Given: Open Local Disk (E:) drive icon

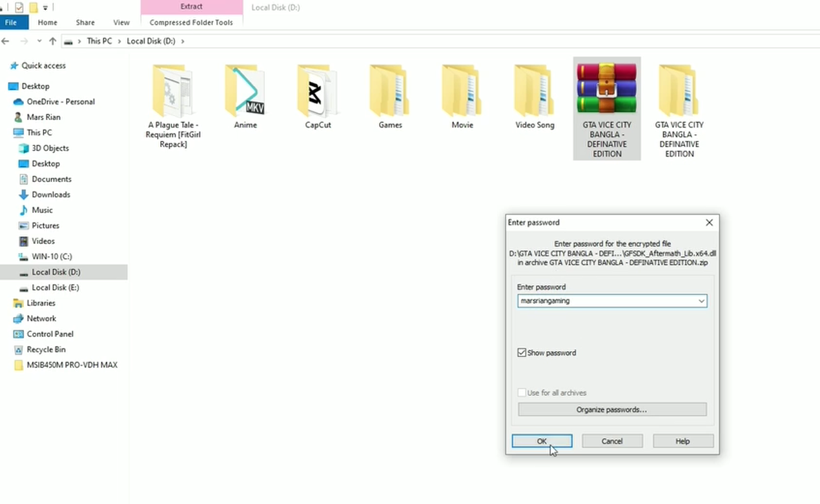Looking at the screenshot, I should click(x=24, y=288).
